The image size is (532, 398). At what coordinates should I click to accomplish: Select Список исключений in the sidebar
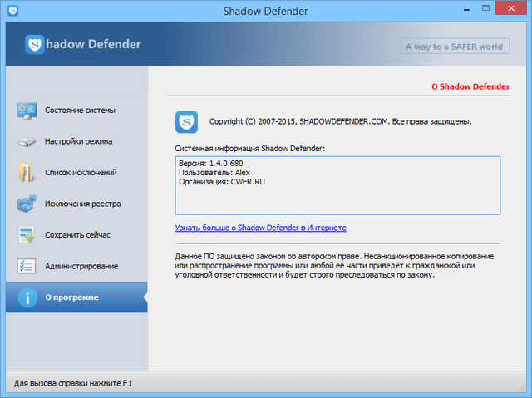pos(81,173)
